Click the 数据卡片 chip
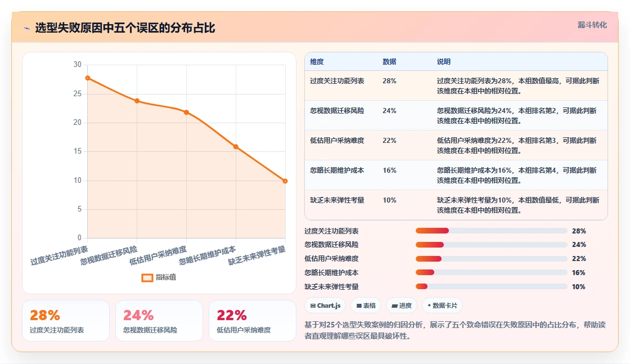The height and width of the screenshot is (364, 630). click(442, 305)
